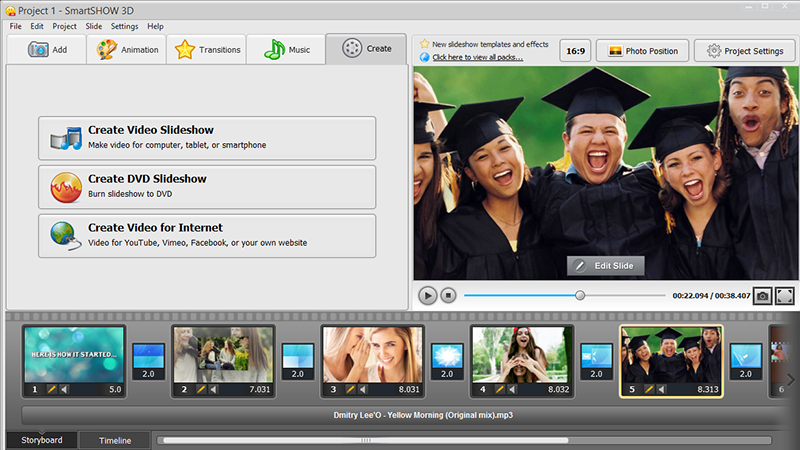The width and height of the screenshot is (800, 450).
Task: Click the 16:9 aspect ratio button
Action: (576, 51)
